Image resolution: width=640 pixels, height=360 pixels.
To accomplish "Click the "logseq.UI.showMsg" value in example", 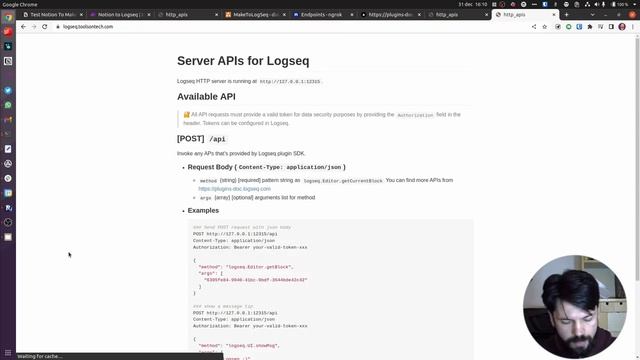I will click(252, 346).
